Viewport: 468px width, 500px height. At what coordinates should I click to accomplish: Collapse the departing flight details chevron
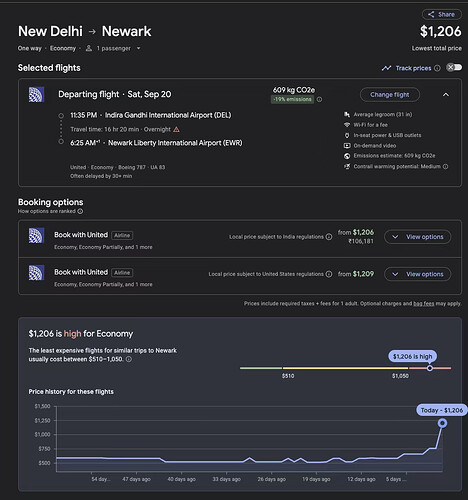click(x=446, y=95)
